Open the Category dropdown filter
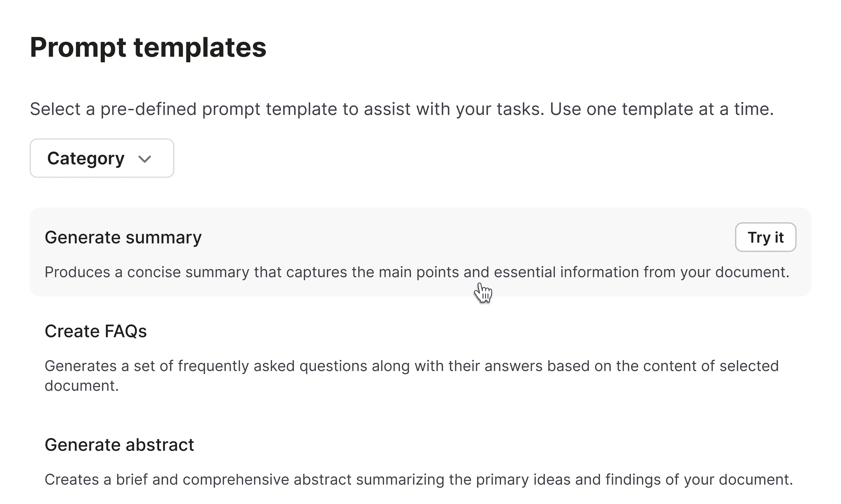The width and height of the screenshot is (841, 504). pos(102,158)
